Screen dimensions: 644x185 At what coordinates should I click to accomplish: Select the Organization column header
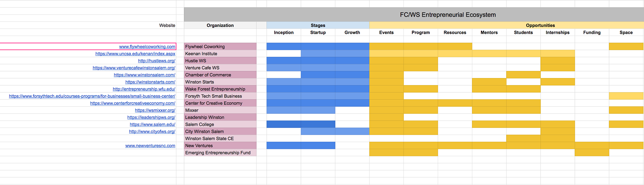click(x=220, y=26)
